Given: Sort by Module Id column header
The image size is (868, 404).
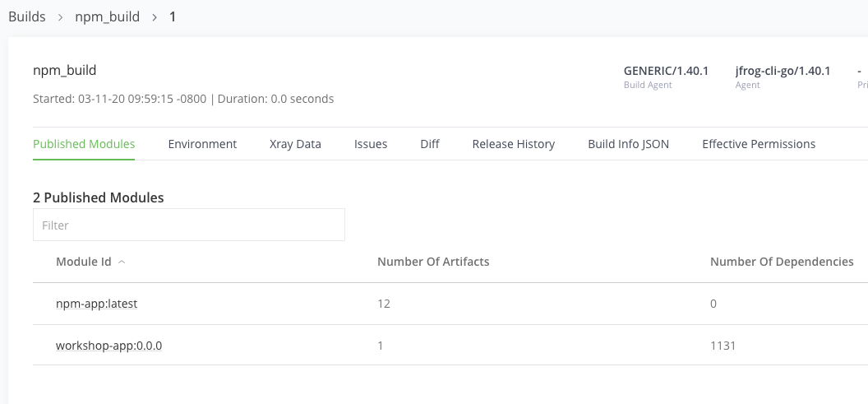Looking at the screenshot, I should point(84,262).
